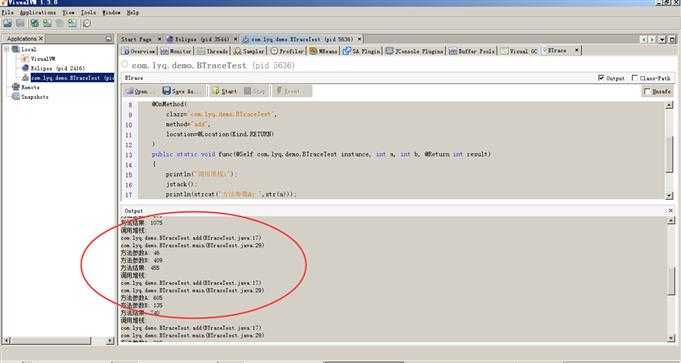Open the Tools menu
The image size is (681, 363).
tap(89, 13)
